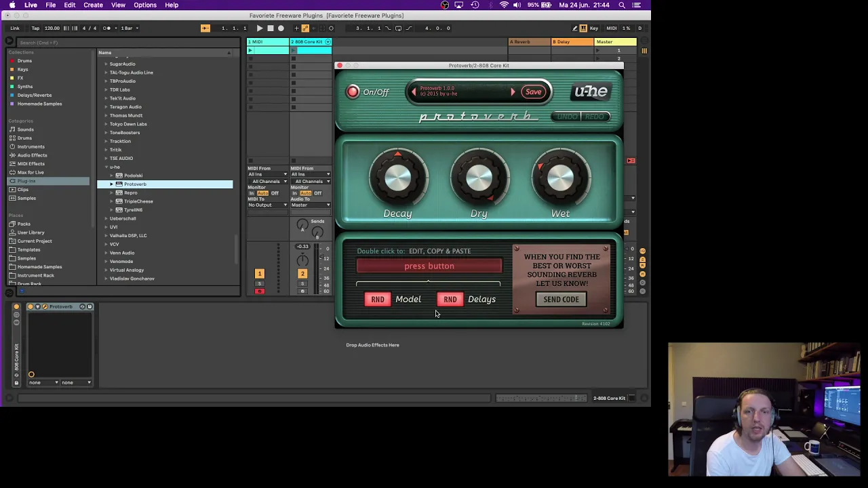Select previous Protoverb preset arrow
The height and width of the screenshot is (488, 868).
pyautogui.click(x=414, y=91)
